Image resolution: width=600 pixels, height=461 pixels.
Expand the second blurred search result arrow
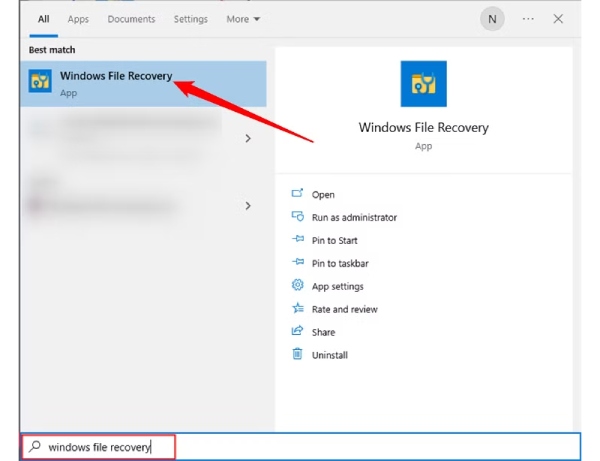pyautogui.click(x=248, y=206)
